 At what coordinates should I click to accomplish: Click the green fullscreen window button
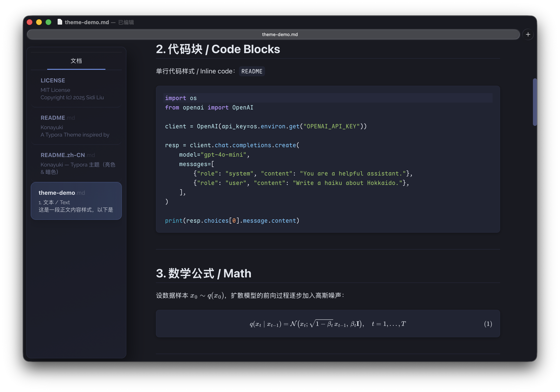49,22
